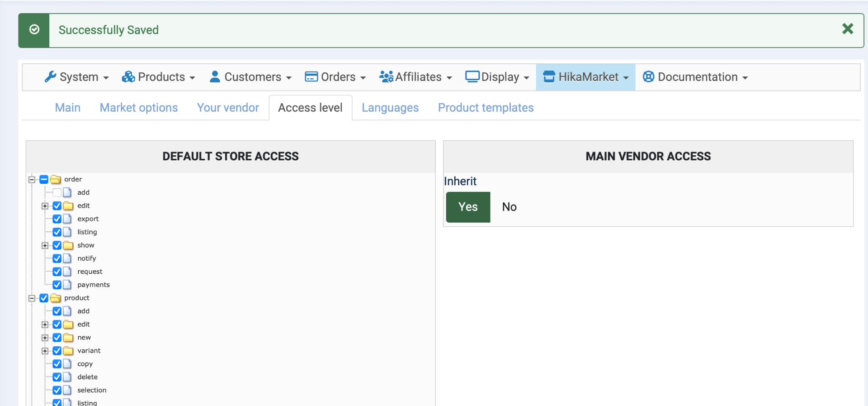Set Inherit to No

[509, 207]
